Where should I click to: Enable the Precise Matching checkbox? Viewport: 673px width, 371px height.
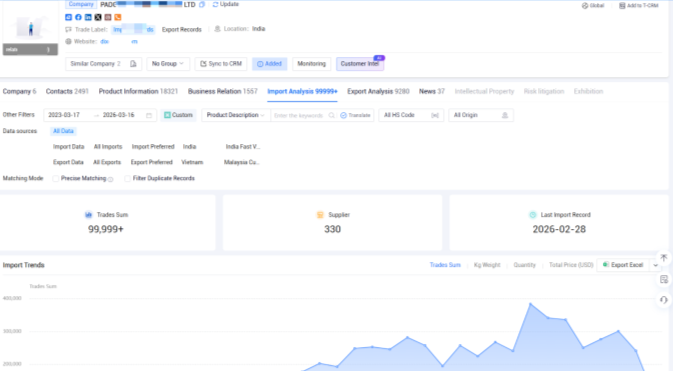(55, 178)
